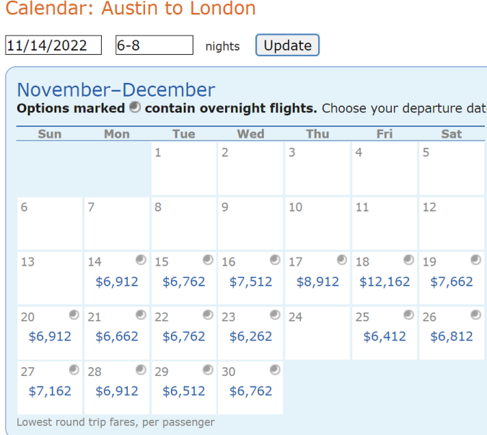This screenshot has height=435, width=487.
Task: Choose the $6,412 fare on November 25
Action: click(x=384, y=336)
